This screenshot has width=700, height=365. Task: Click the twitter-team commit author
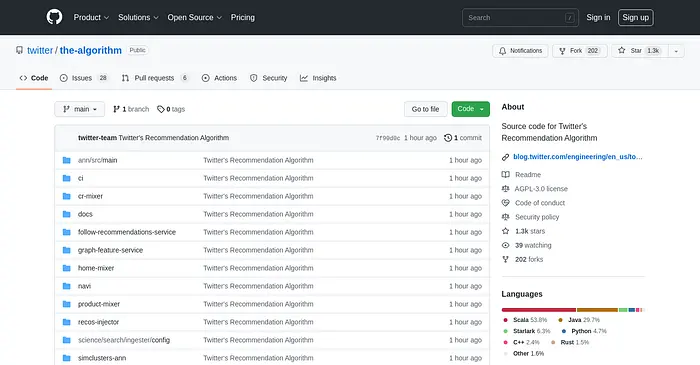tap(97, 138)
